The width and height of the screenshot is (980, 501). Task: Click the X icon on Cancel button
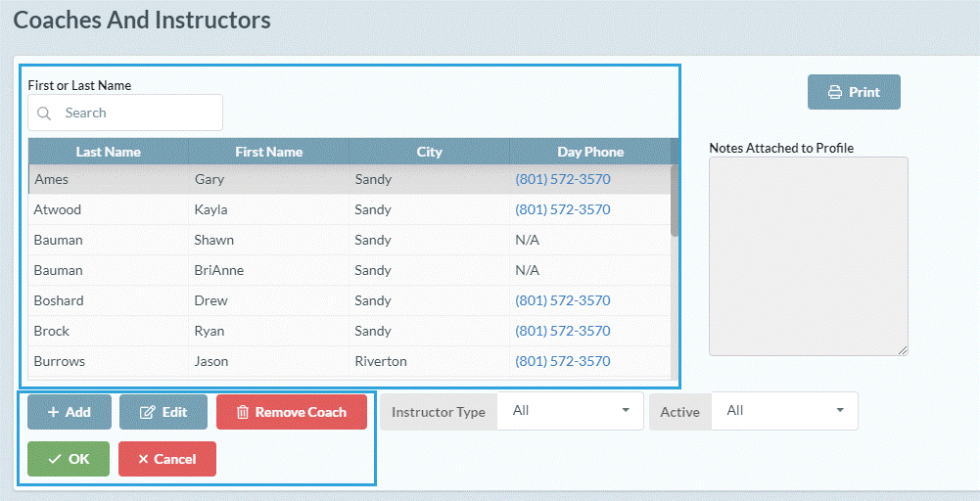[143, 459]
